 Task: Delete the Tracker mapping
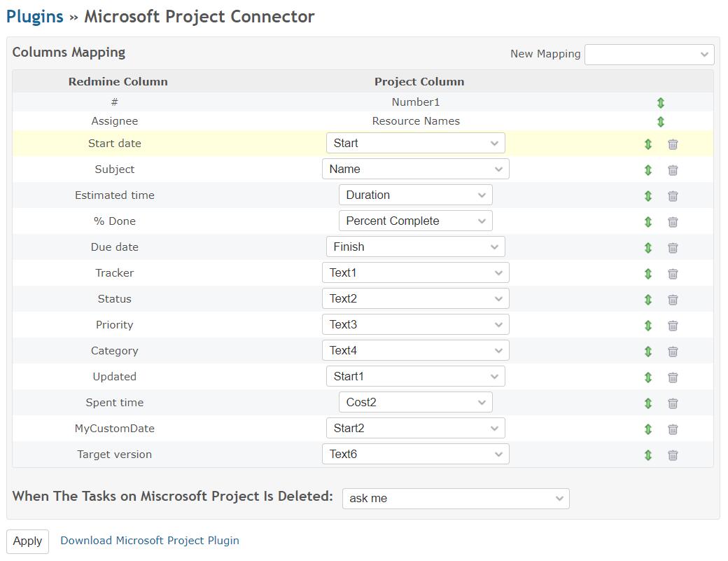pyautogui.click(x=673, y=274)
